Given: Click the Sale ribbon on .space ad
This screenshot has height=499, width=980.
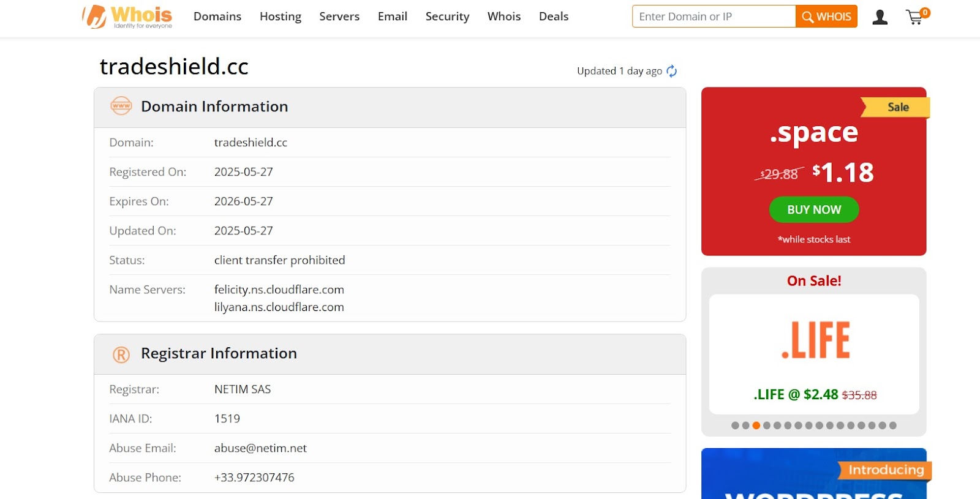Looking at the screenshot, I should [x=895, y=107].
